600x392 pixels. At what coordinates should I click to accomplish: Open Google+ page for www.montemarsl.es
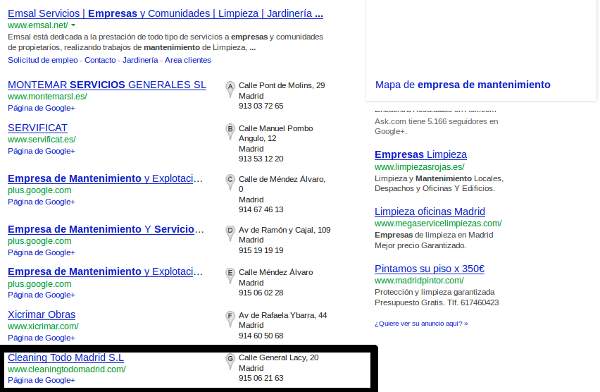41,108
